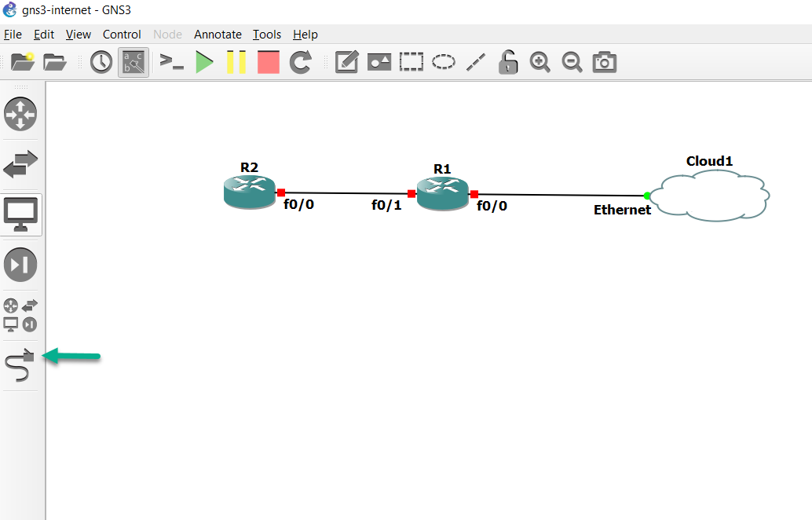Screen dimensions: 812x520
Task: Browse end devices monitor icon
Action: 20,214
